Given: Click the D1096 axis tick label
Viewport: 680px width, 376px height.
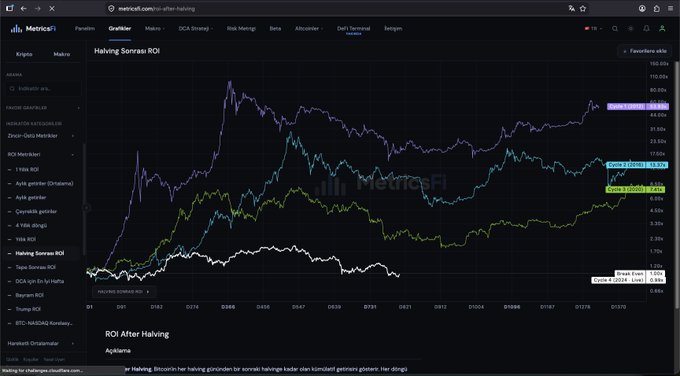Looking at the screenshot, I should pos(512,307).
